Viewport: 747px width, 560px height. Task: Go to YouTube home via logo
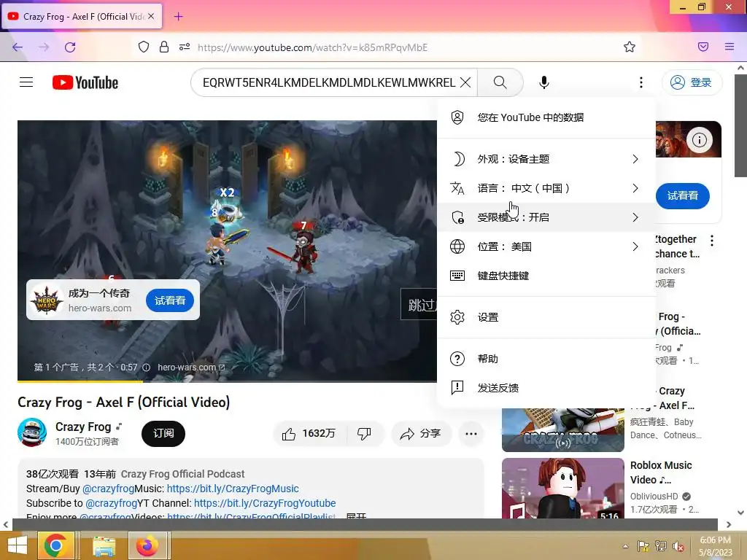click(85, 82)
